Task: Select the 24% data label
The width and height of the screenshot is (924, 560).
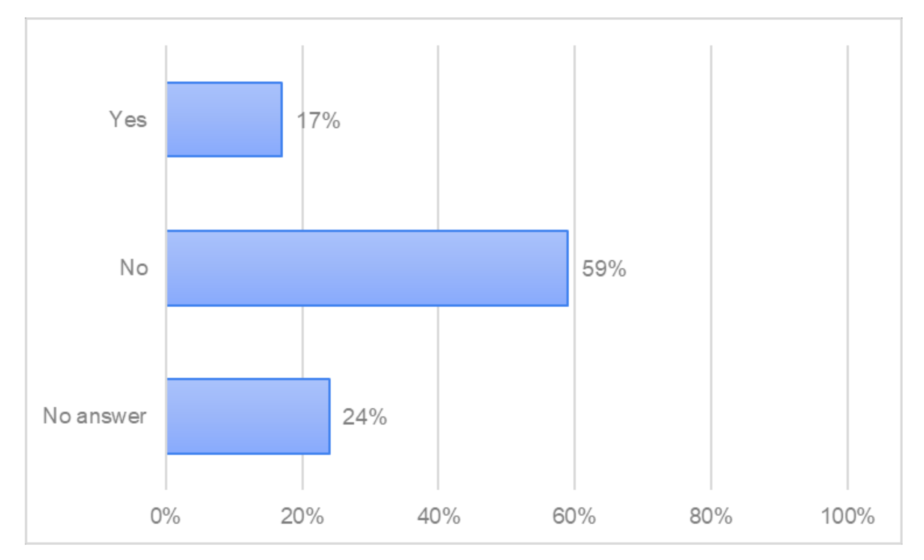Action: pyautogui.click(x=364, y=417)
